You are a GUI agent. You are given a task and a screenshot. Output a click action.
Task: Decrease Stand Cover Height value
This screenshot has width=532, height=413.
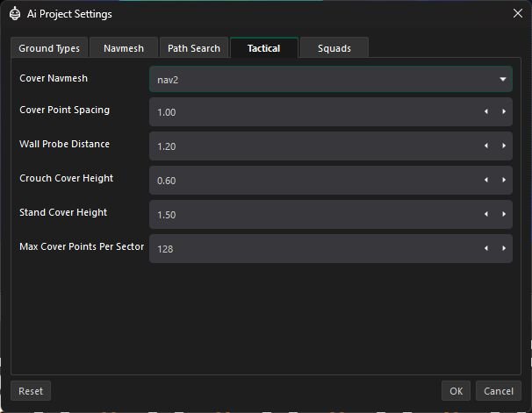click(x=486, y=214)
